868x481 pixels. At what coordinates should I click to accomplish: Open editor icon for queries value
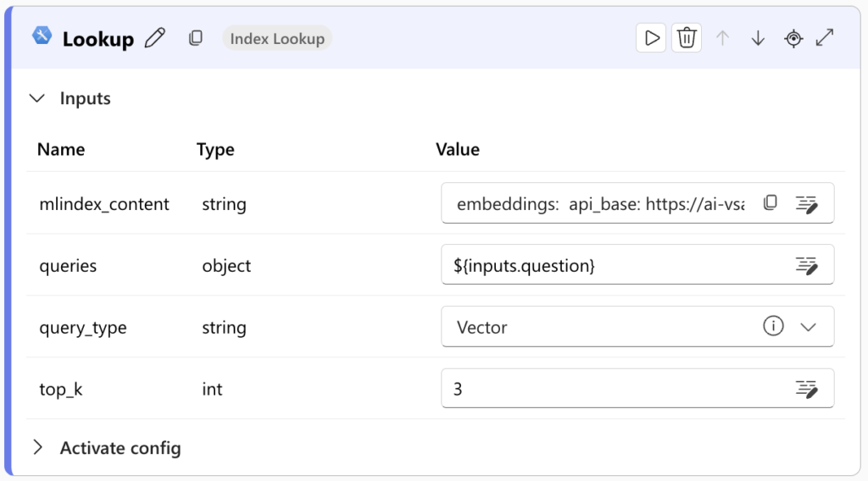(x=807, y=265)
